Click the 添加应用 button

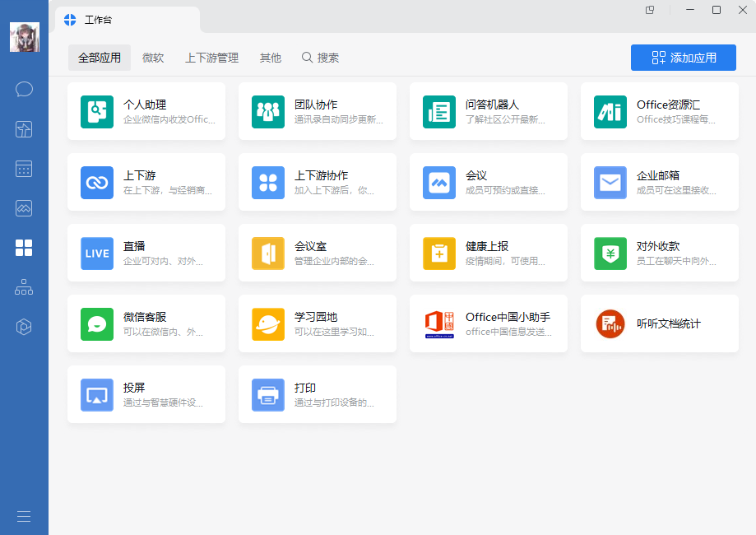(x=683, y=58)
